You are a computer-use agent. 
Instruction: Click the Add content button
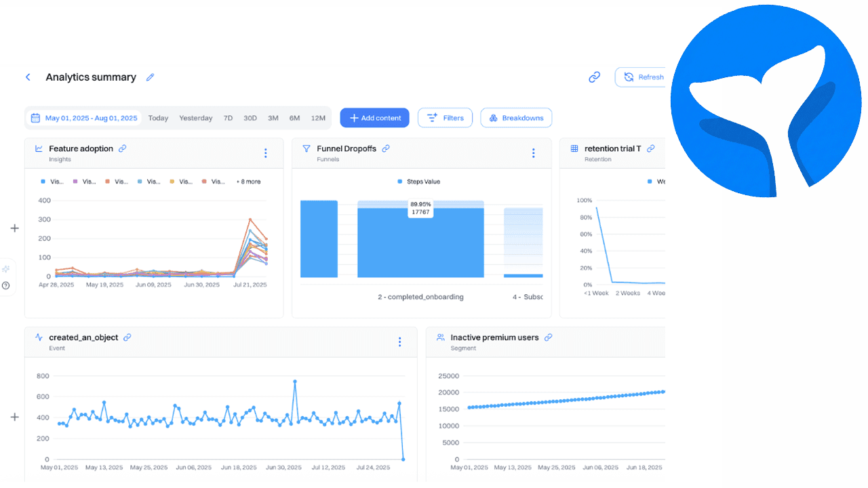tap(374, 117)
